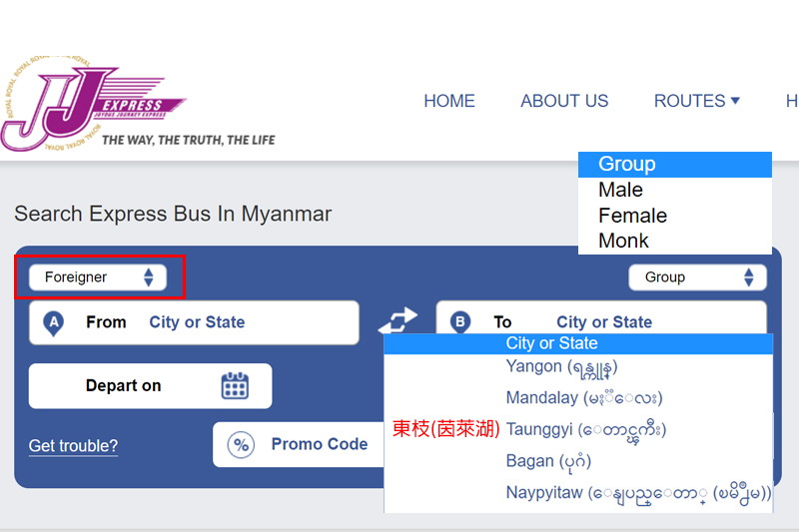Open the Routes menu arrow

tap(735, 101)
